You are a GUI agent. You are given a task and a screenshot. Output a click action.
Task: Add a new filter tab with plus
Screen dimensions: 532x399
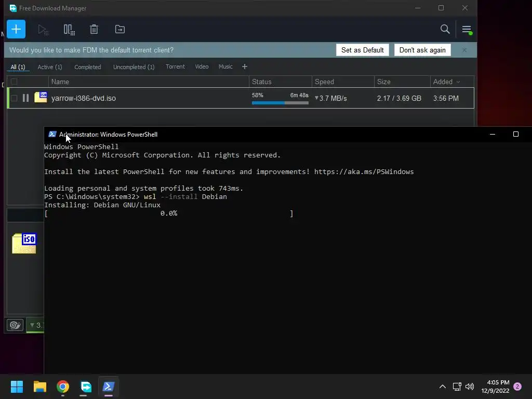[x=245, y=67]
